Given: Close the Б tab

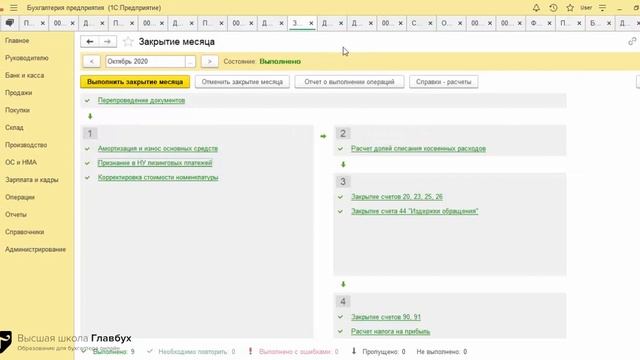Looking at the screenshot, I should pyautogui.click(x=609, y=24).
